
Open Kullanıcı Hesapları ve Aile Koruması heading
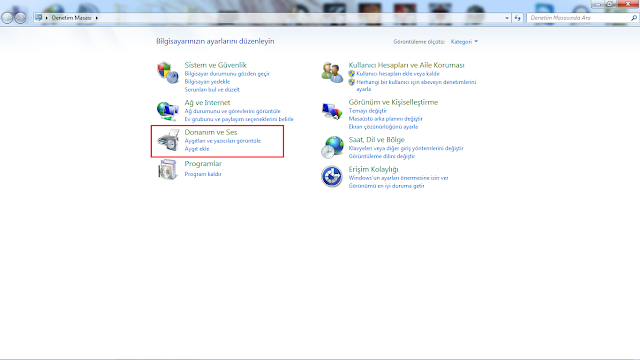406,65
